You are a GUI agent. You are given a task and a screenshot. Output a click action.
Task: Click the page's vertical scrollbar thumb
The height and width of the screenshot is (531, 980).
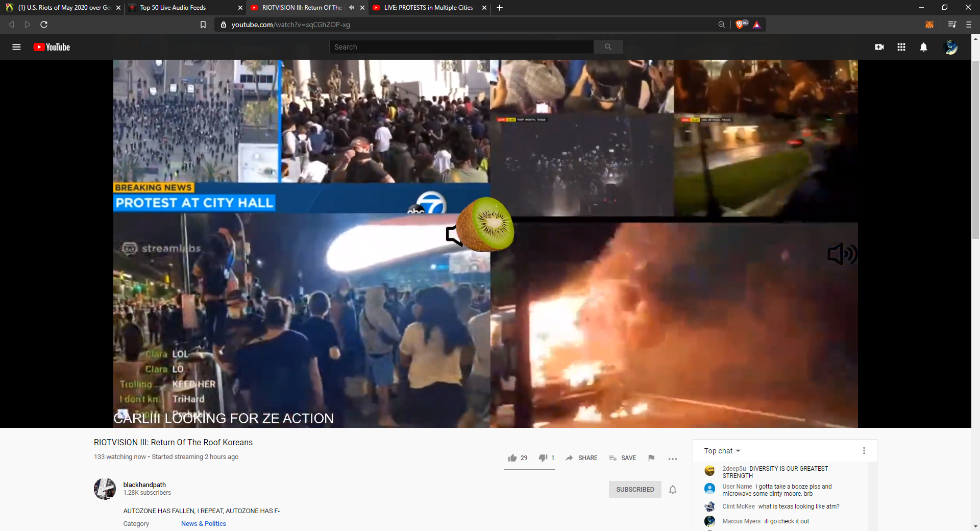click(x=975, y=150)
